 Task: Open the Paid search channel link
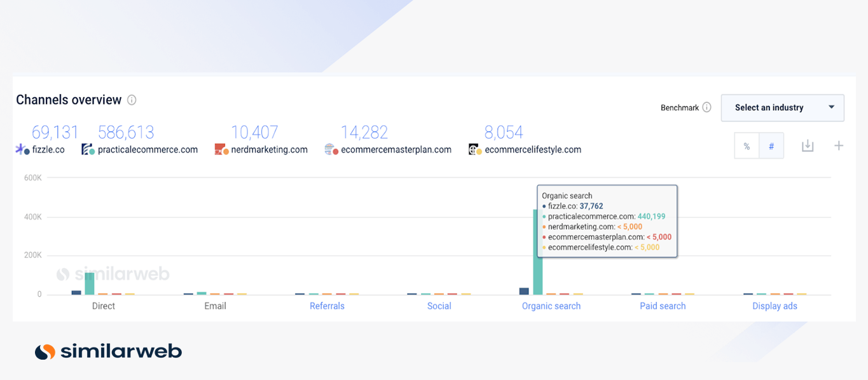[x=663, y=306]
